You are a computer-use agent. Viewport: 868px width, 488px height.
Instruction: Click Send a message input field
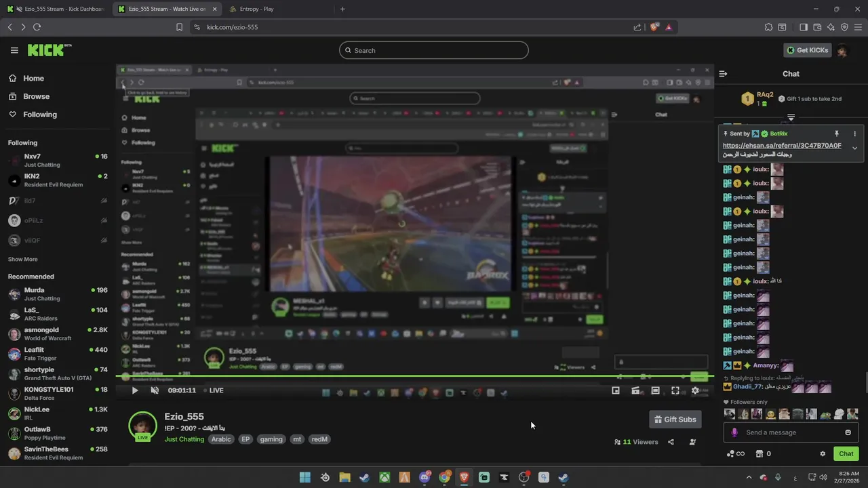(791, 432)
